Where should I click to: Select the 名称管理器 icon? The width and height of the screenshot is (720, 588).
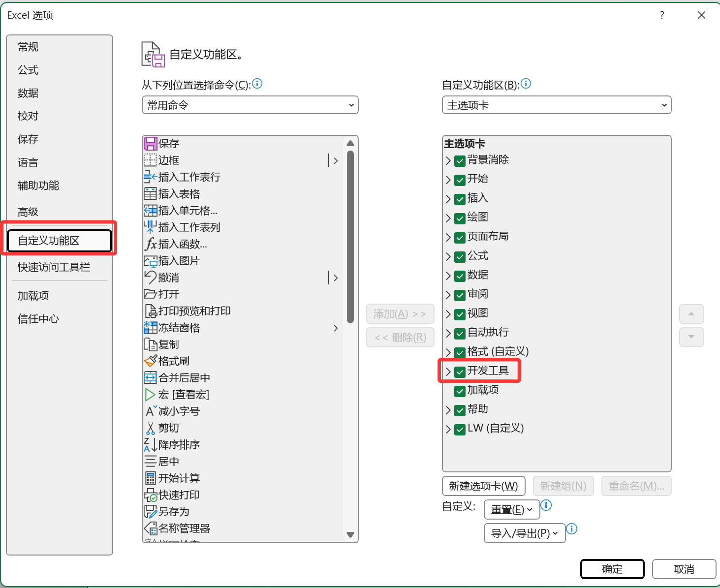[x=150, y=528]
